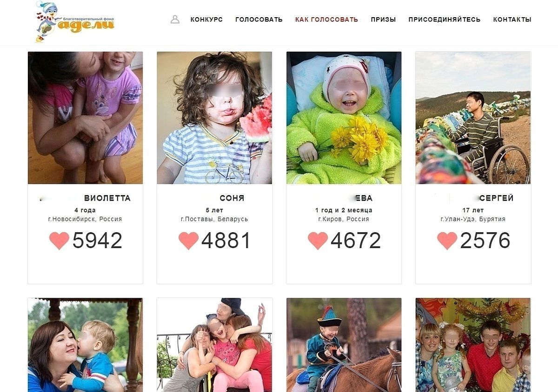
Task: Open the Конкурс menu item
Action: [206, 20]
